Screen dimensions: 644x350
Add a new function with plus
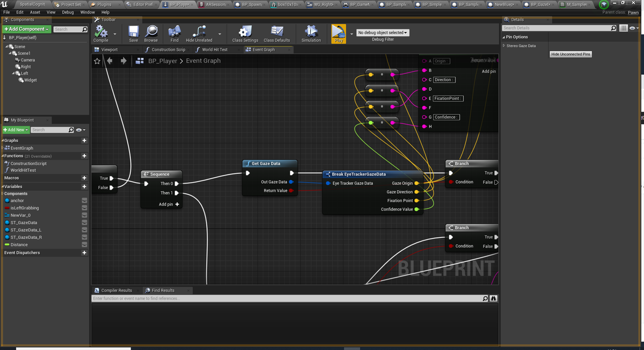click(x=84, y=156)
